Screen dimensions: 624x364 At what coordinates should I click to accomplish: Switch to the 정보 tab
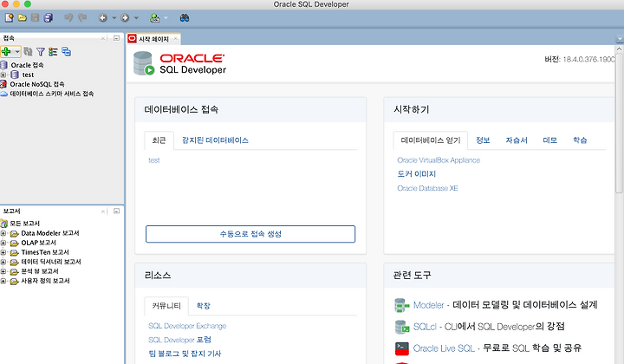(x=483, y=140)
